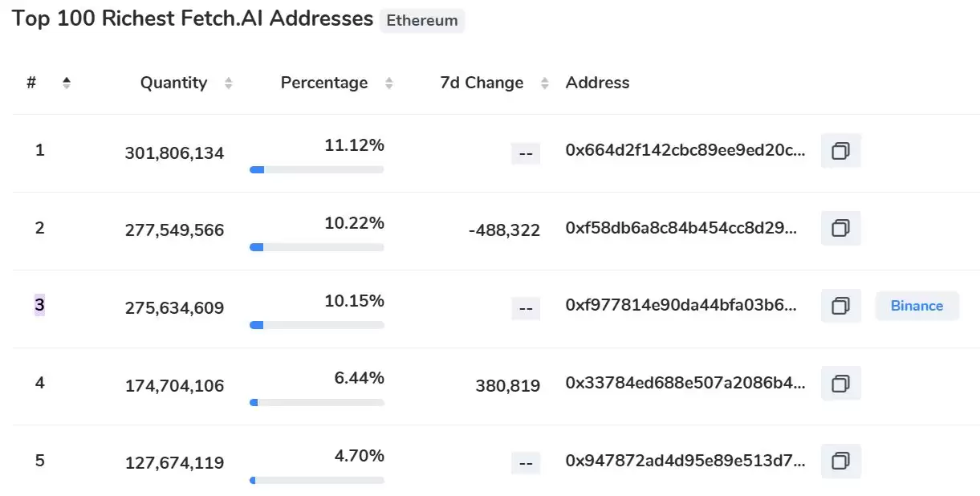Copy the Binance address 0xf977814e90da
The width and height of the screenshot is (980, 496).
click(x=840, y=306)
